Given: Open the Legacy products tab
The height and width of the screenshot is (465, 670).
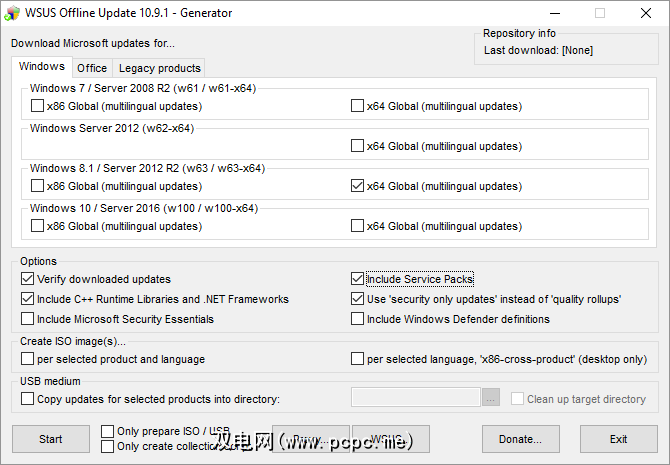Looking at the screenshot, I should tap(159, 68).
